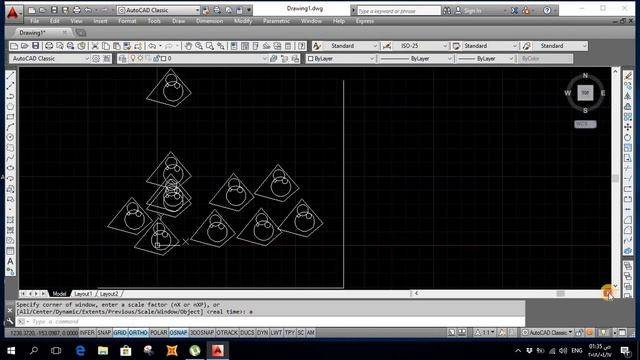Click the Copy icon in the standard toolbar

[106, 46]
